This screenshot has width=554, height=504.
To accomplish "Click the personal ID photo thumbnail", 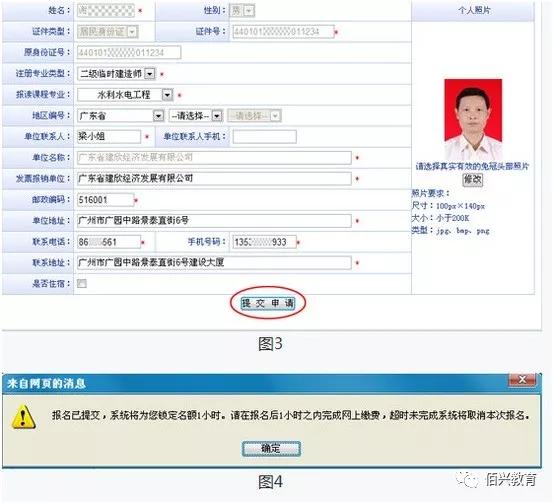I will pyautogui.click(x=473, y=119).
